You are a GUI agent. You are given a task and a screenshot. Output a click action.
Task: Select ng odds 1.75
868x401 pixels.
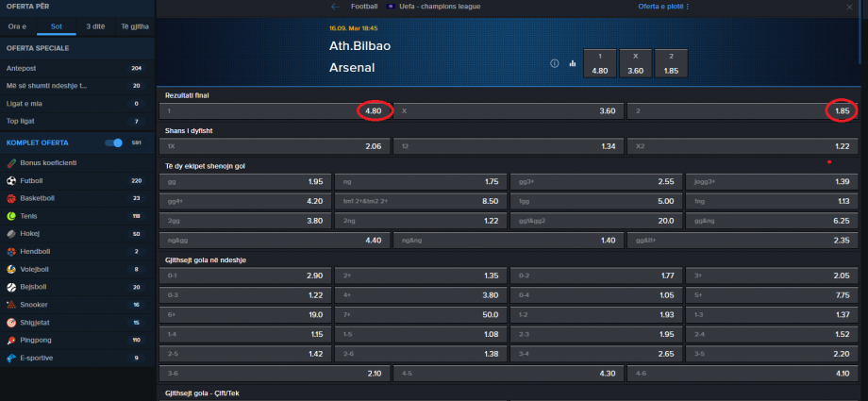click(421, 182)
